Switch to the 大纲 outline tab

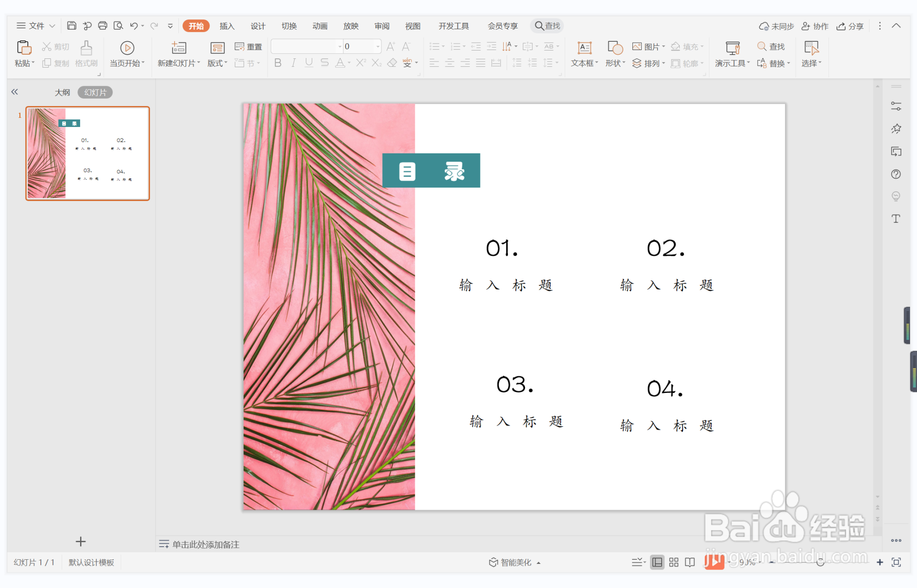pyautogui.click(x=62, y=92)
